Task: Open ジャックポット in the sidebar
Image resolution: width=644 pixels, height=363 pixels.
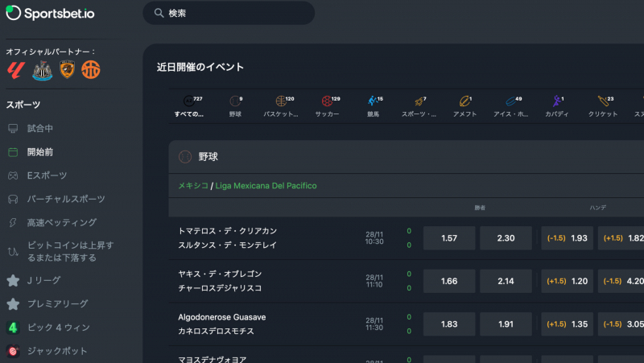Action: pyautogui.click(x=57, y=351)
